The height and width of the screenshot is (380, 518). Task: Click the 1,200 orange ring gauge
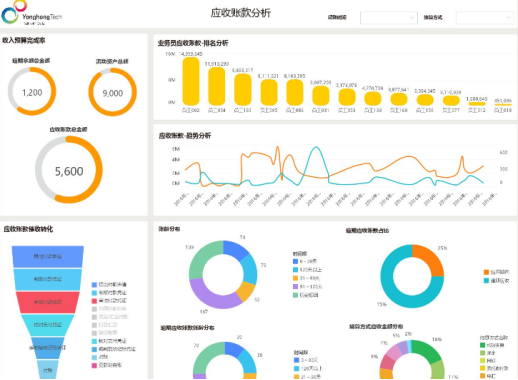[32, 91]
